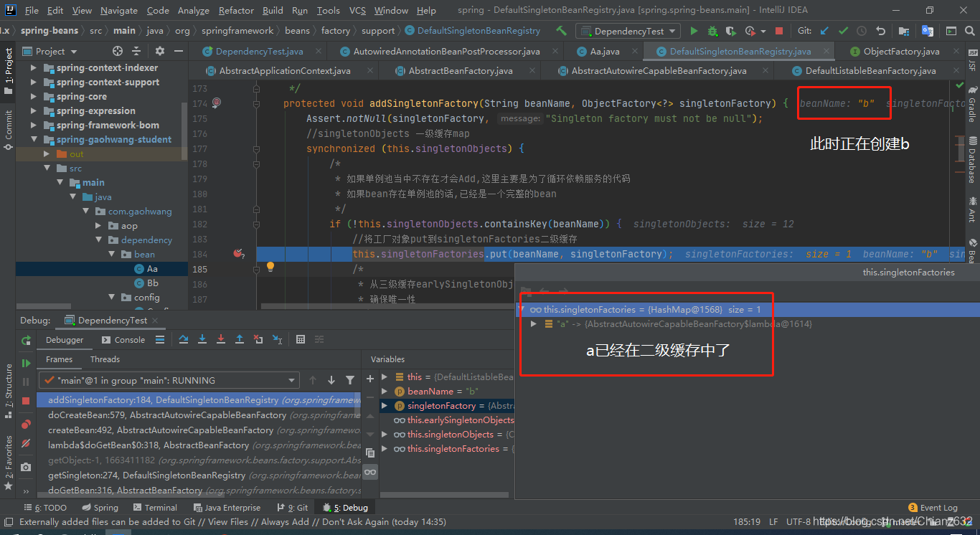Collapse the dependency package node
The image size is (980, 535).
(98, 240)
